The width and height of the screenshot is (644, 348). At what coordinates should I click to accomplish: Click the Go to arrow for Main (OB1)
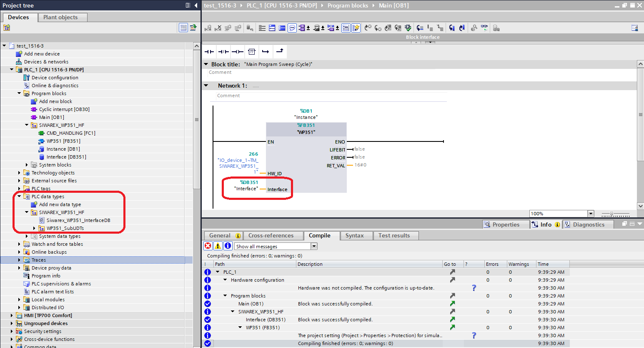click(x=452, y=304)
